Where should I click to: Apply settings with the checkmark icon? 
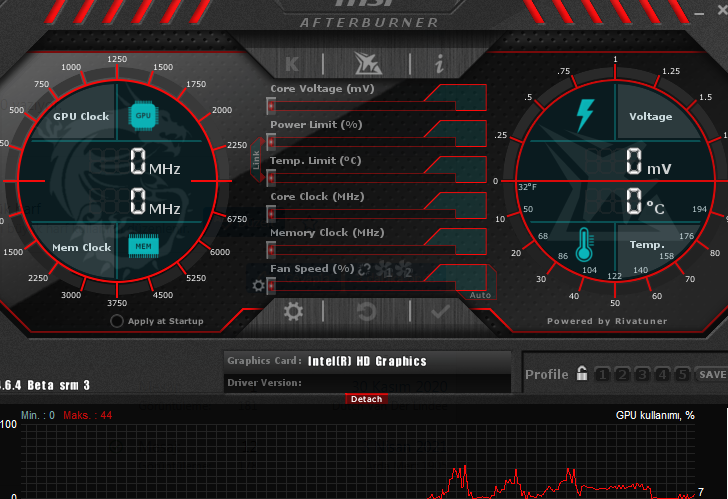pyautogui.click(x=440, y=311)
